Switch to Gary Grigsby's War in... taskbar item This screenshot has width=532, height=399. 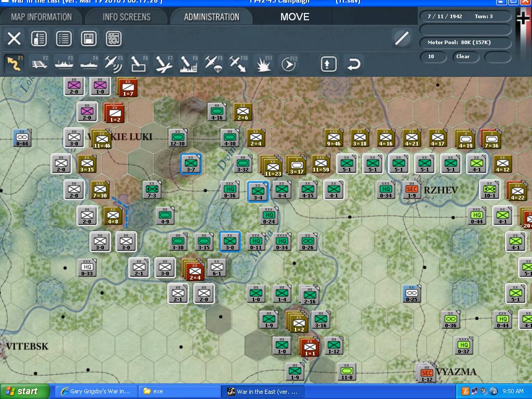pos(96,392)
